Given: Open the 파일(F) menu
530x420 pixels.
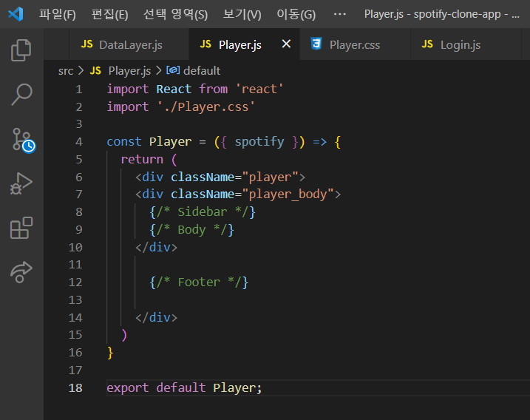Looking at the screenshot, I should tap(57, 14).
